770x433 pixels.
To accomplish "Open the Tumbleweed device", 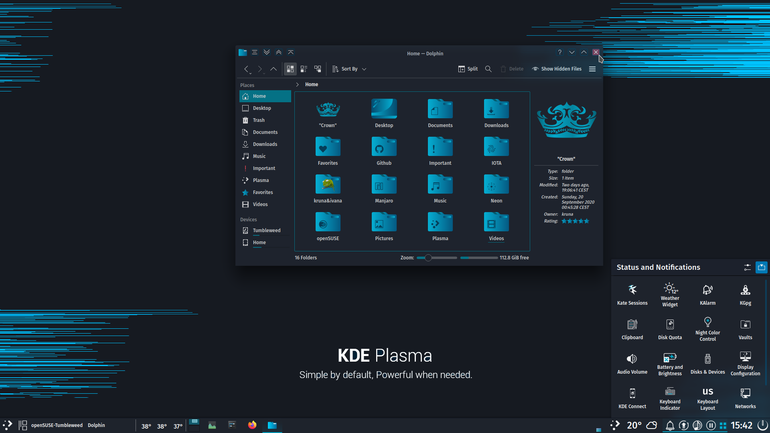I will pos(265,230).
